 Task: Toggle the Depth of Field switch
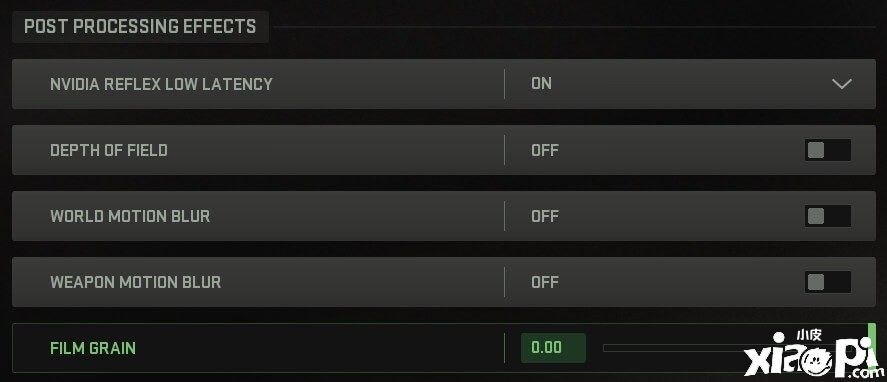pyautogui.click(x=828, y=150)
